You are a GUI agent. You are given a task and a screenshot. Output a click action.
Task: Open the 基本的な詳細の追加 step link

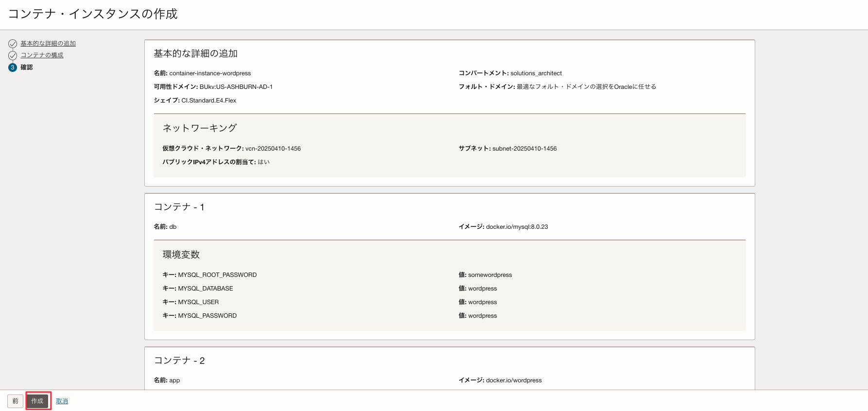(x=48, y=44)
